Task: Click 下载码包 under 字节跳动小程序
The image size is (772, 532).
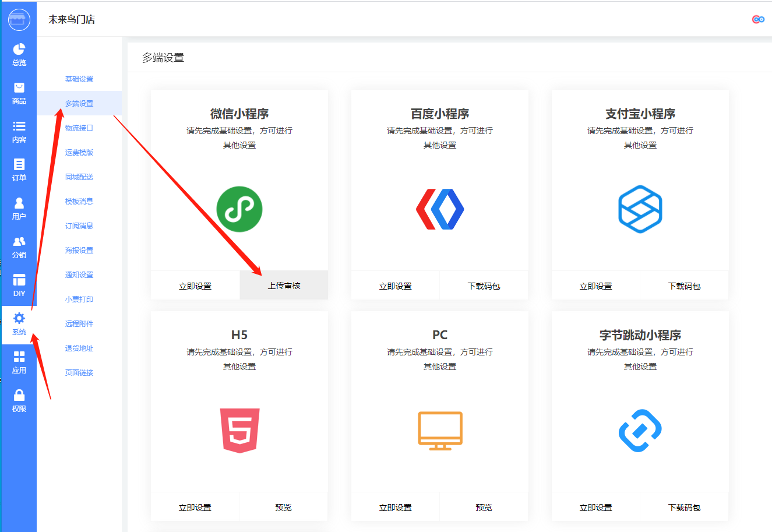Action: point(685,507)
